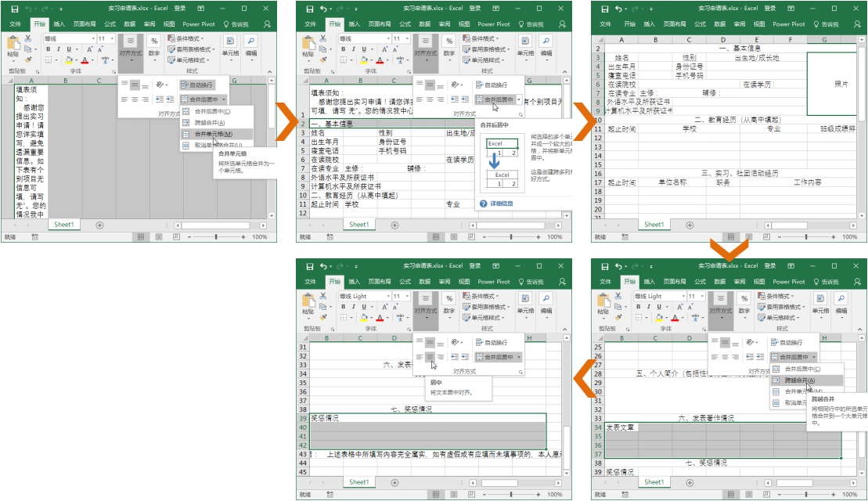Click Paste clipboard icon in top-middle window

[x=308, y=42]
